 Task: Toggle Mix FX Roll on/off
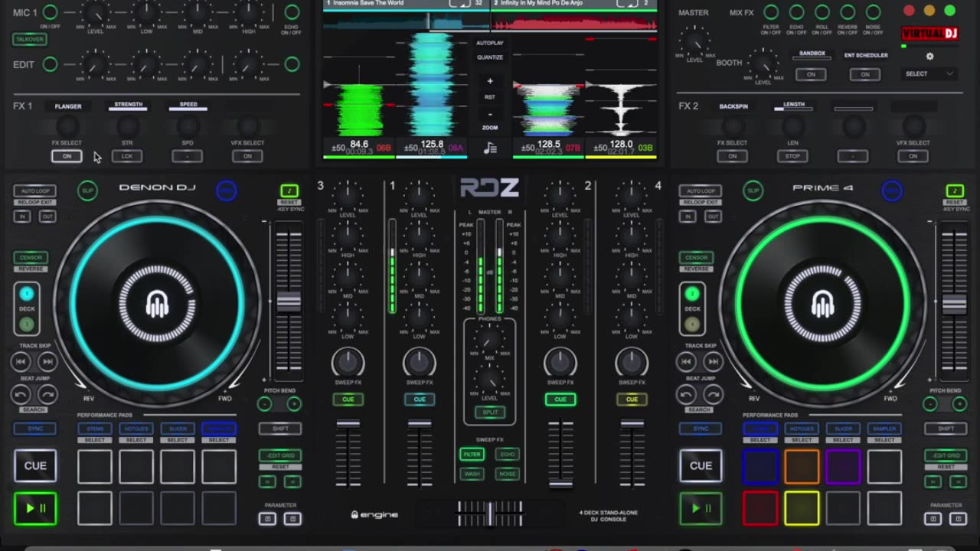pyautogui.click(x=822, y=11)
